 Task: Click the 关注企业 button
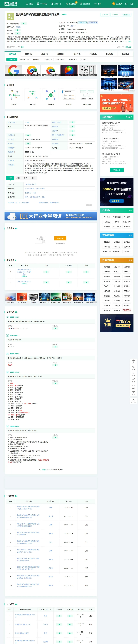tap(105, 14)
